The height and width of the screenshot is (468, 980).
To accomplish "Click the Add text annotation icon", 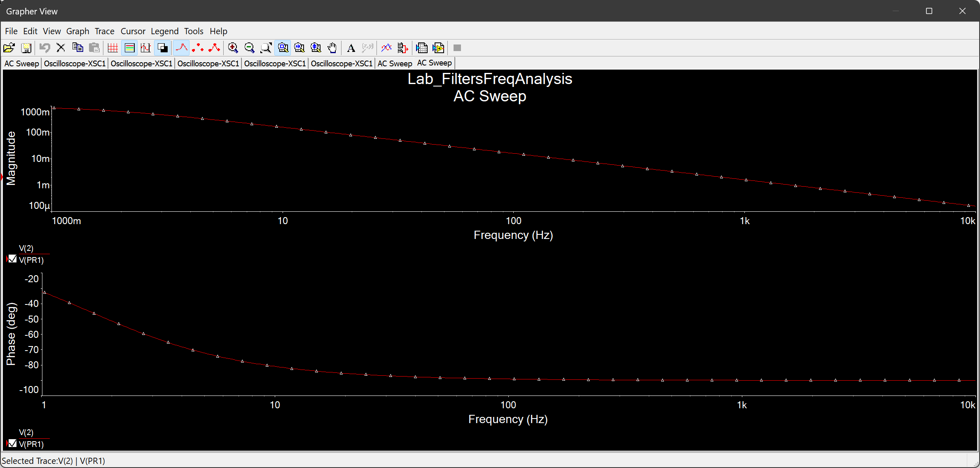I will (x=351, y=48).
